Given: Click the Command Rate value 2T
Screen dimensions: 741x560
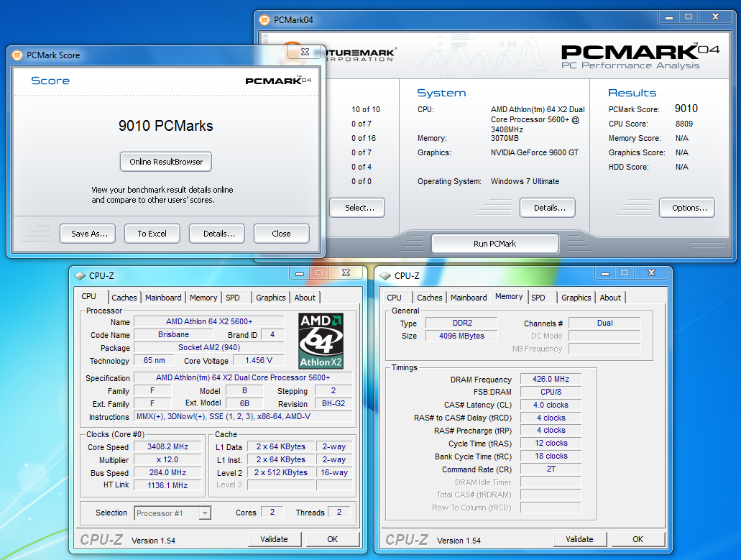Looking at the screenshot, I should (551, 469).
